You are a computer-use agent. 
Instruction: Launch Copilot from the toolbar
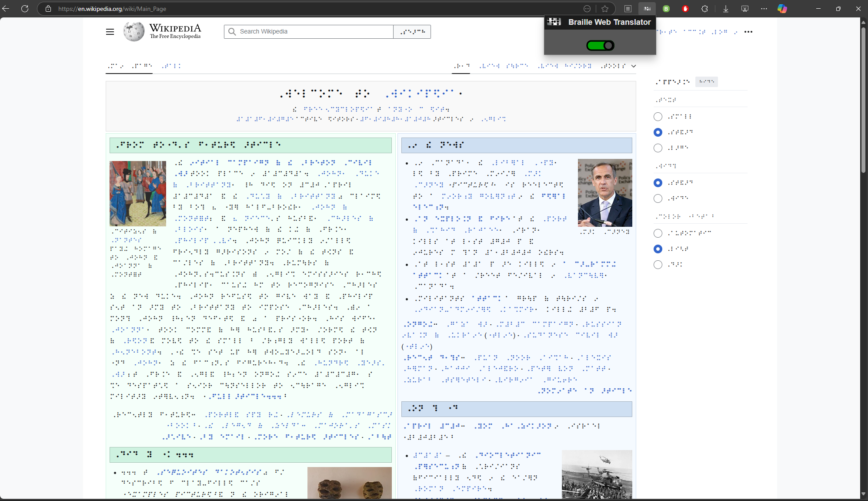coord(782,9)
